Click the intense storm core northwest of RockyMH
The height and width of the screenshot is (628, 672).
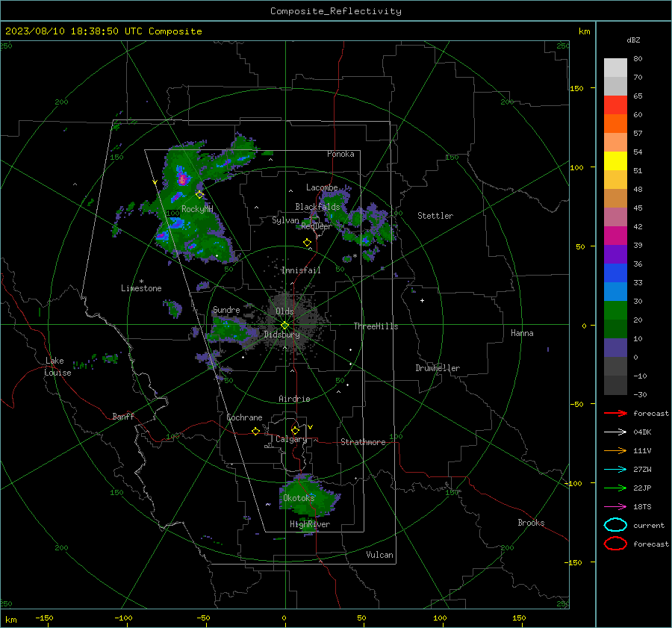[x=183, y=179]
